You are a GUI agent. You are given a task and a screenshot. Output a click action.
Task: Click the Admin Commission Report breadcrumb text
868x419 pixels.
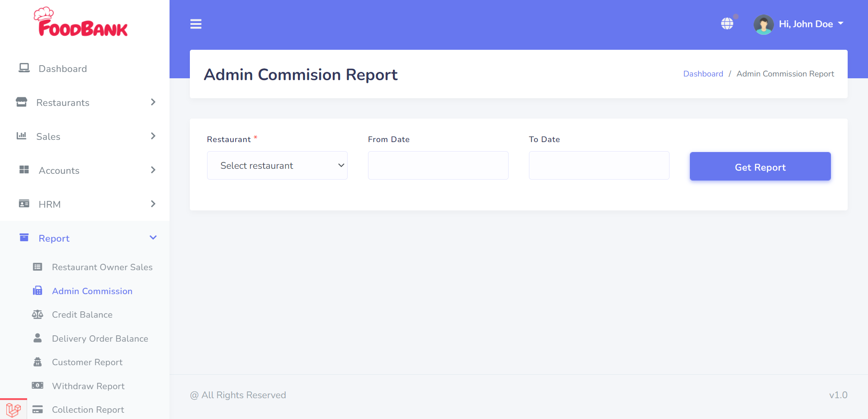(785, 74)
